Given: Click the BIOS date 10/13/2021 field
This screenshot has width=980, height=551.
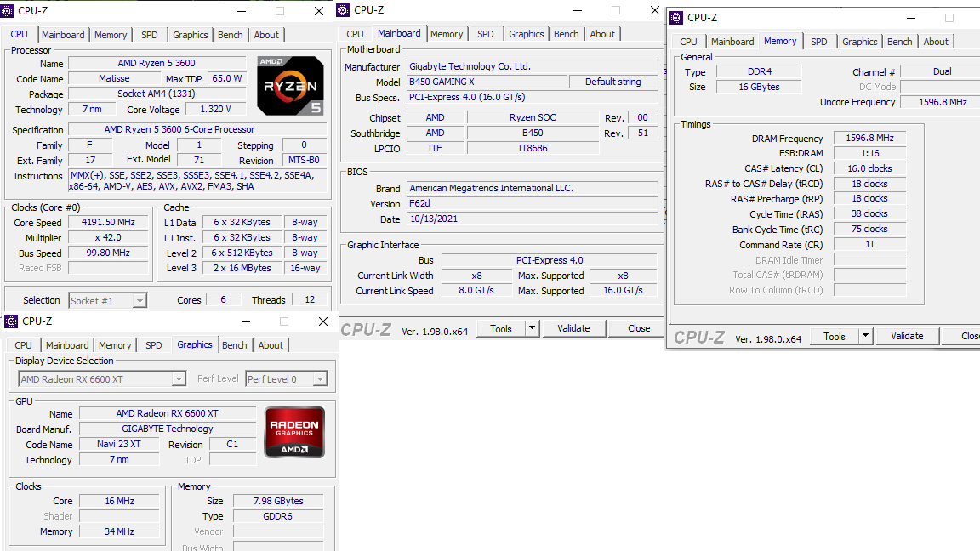Looking at the screenshot, I should pos(533,219).
